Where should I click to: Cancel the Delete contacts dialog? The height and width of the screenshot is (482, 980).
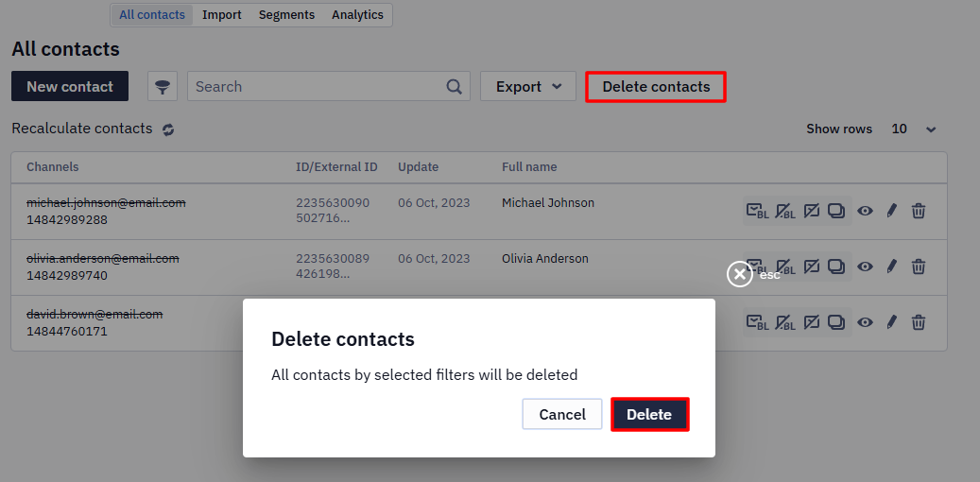coord(562,415)
